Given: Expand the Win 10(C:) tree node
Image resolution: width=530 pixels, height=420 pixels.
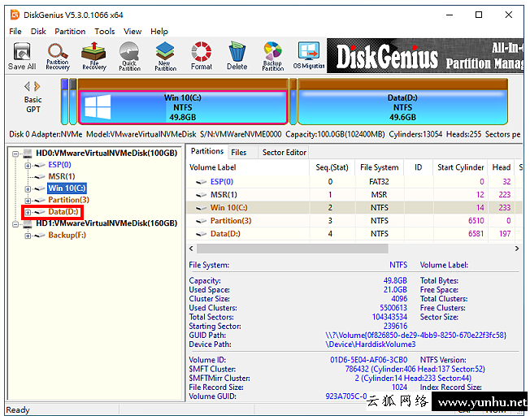Looking at the screenshot, I should 28,188.
